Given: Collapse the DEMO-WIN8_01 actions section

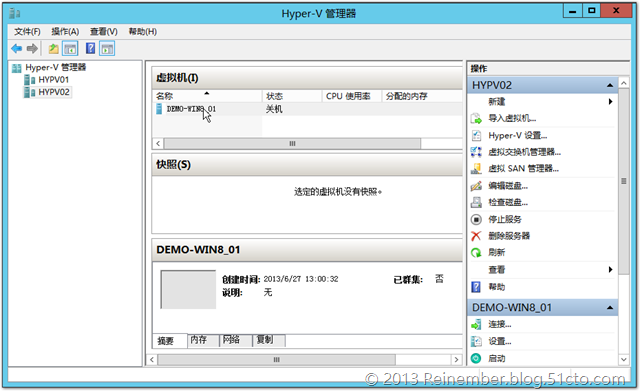Looking at the screenshot, I should [x=610, y=308].
